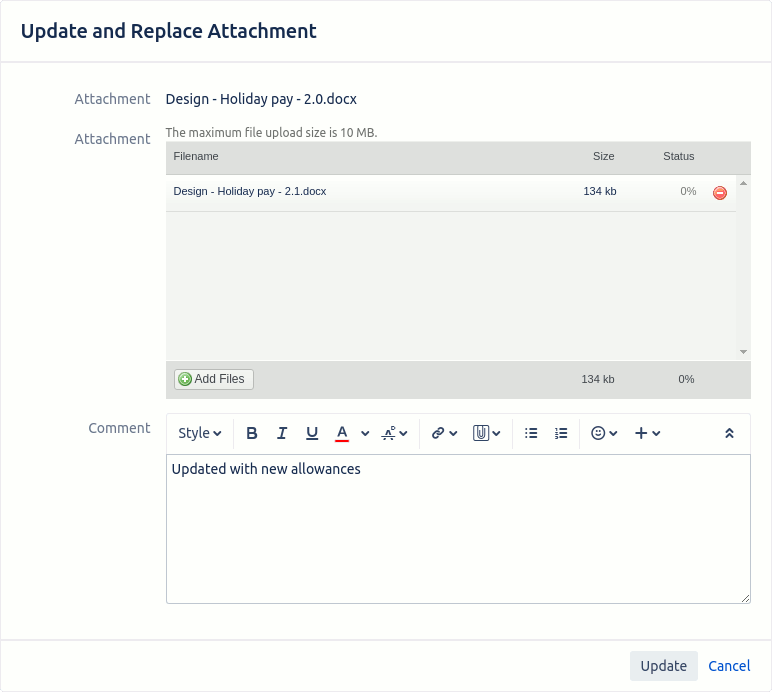Open the Style dropdown
Image resolution: width=772 pixels, height=692 pixels.
point(199,433)
